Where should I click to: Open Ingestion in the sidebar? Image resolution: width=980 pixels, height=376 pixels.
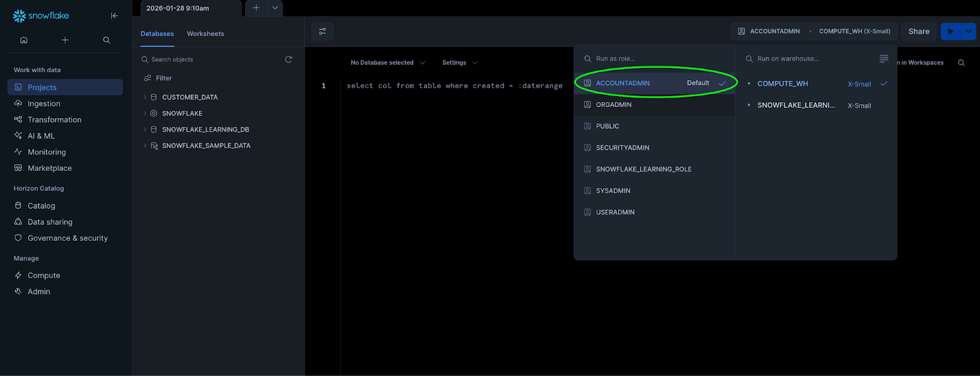65,103
